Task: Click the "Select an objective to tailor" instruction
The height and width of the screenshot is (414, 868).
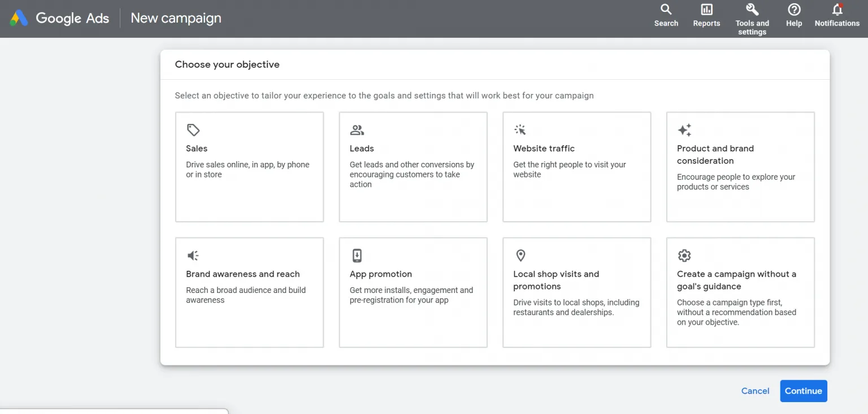Action: pyautogui.click(x=384, y=96)
